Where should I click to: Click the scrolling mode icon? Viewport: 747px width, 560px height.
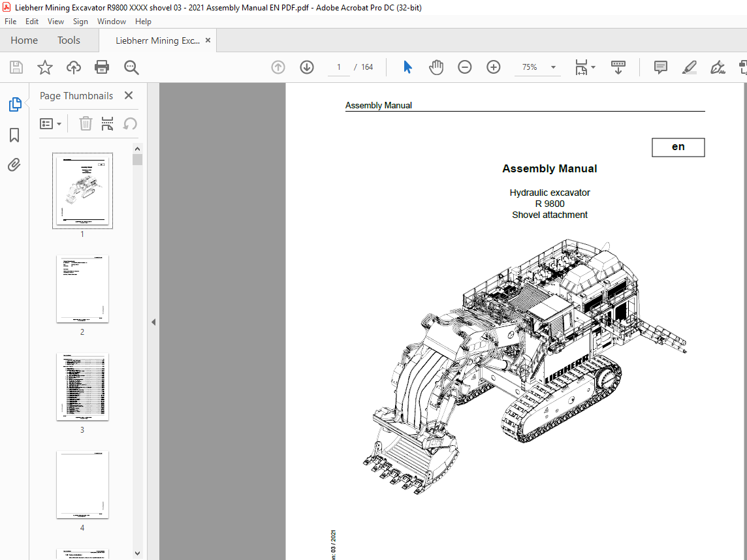(x=618, y=67)
